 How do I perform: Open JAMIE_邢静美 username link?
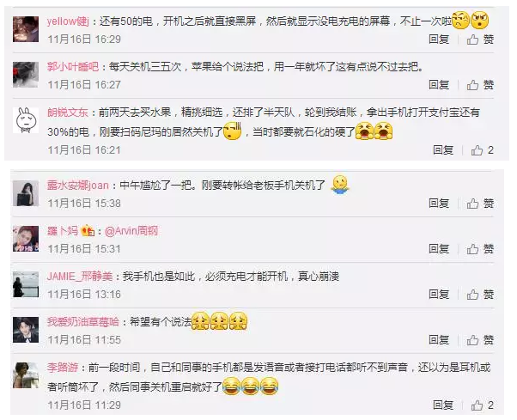(x=80, y=276)
